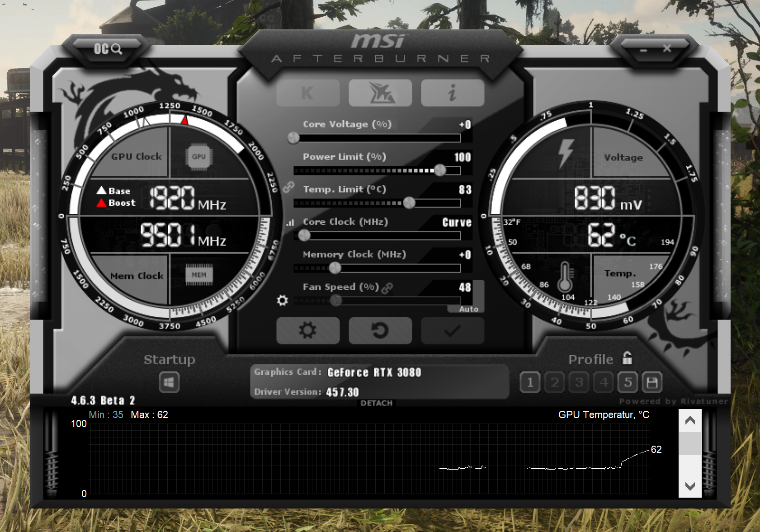Toggle Auto fan speed mode
760x532 pixels.
[468, 309]
